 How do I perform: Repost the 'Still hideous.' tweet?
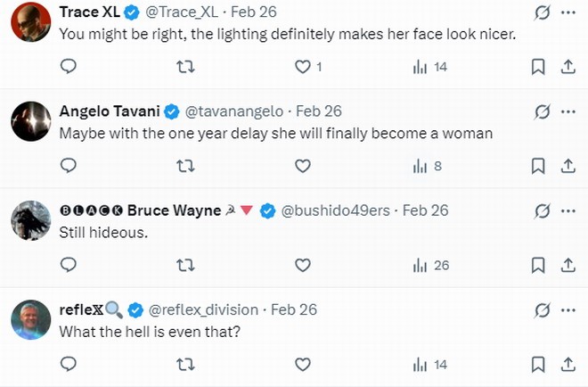(x=185, y=265)
